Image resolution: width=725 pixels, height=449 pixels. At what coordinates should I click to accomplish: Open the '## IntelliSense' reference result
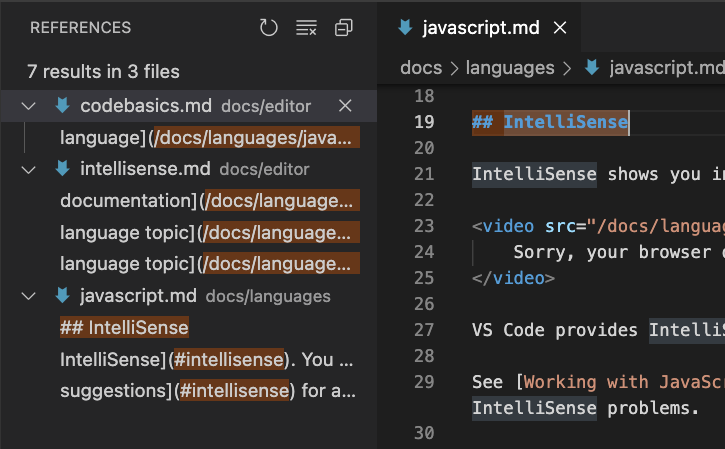click(124, 328)
